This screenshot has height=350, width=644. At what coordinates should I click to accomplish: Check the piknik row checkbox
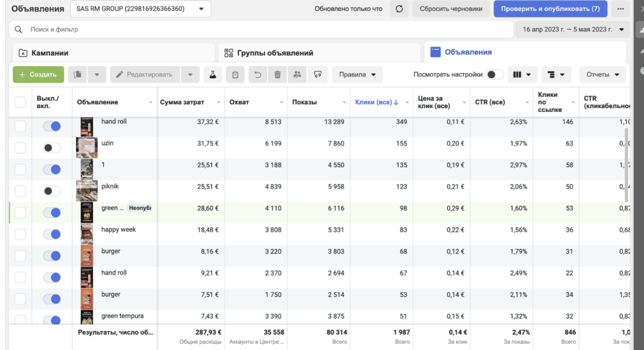coord(20,191)
